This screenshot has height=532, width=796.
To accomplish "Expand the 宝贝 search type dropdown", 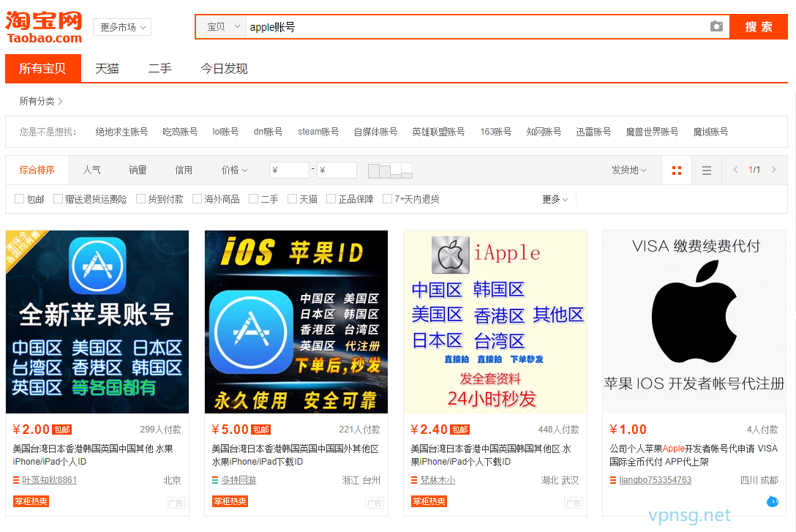I will click(223, 27).
